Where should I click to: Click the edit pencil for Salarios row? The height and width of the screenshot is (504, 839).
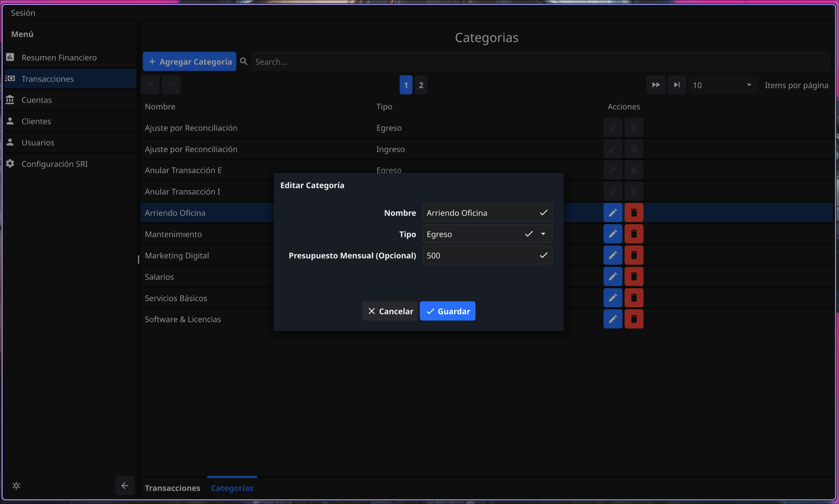coord(612,277)
